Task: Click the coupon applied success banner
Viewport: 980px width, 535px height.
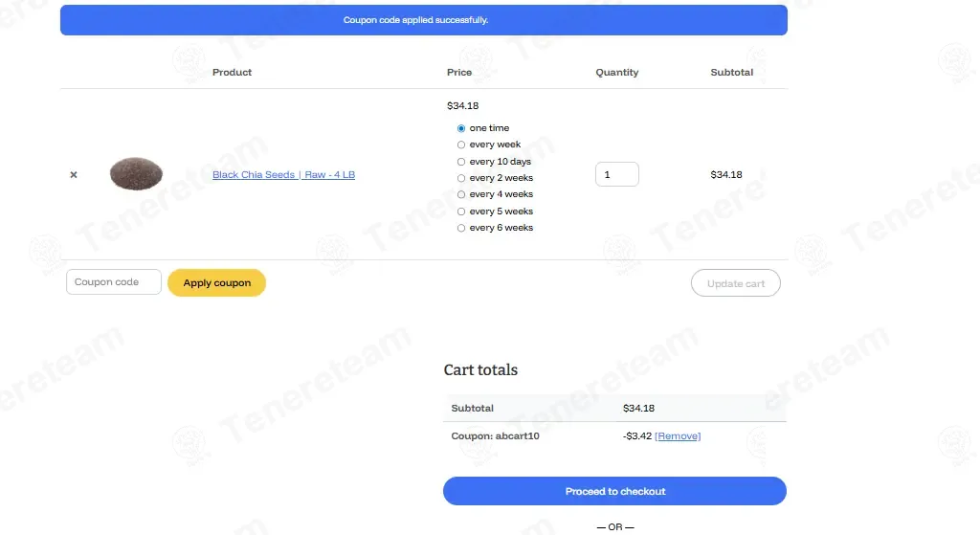Action: (x=424, y=20)
